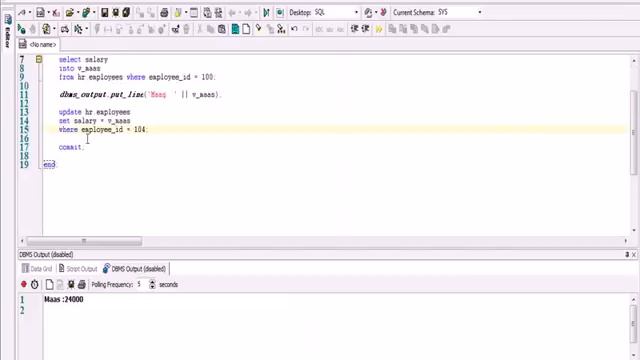This screenshot has height=360, width=640.
Task: Select the <No name> editor tab
Action: coord(38,44)
